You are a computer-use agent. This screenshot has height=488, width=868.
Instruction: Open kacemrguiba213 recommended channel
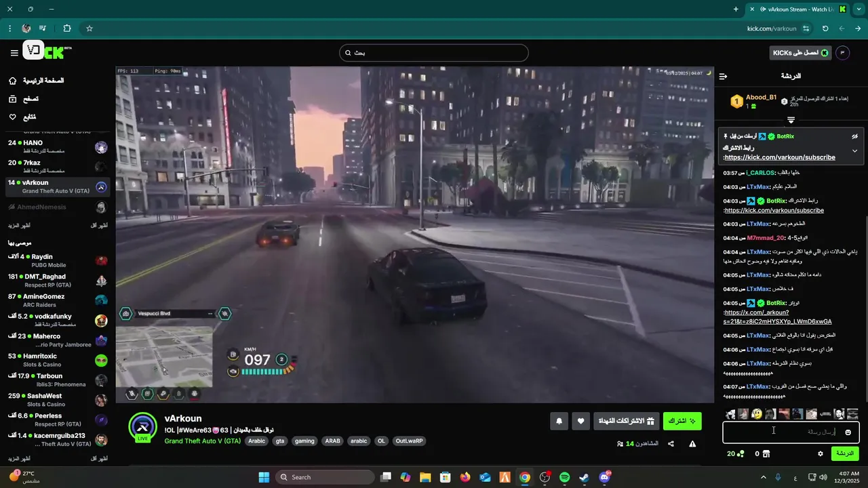(x=58, y=440)
